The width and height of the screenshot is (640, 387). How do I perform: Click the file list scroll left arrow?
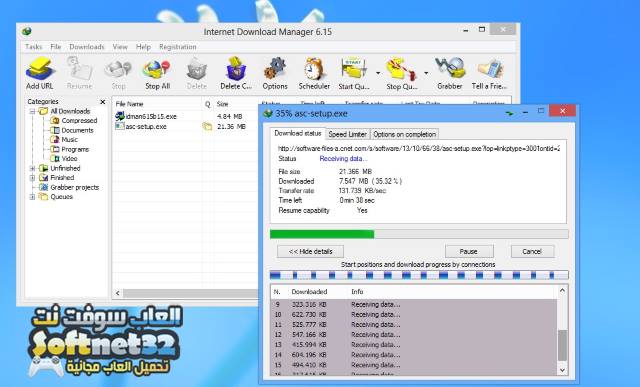(118, 293)
